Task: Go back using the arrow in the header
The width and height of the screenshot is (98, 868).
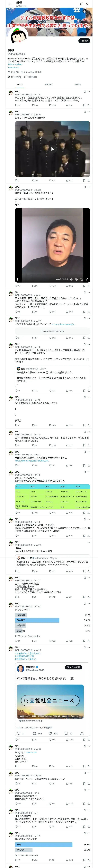Action: pos(9,4)
